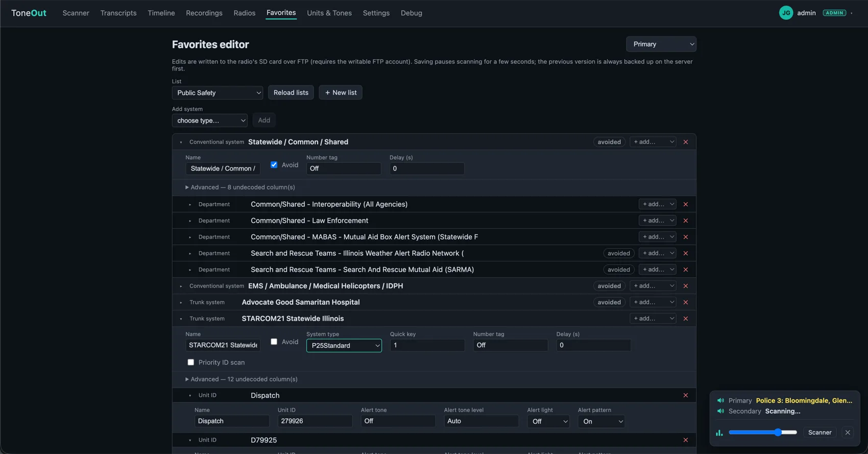This screenshot has height=454, width=868.
Task: Click the STARCOM21 Delay (s) field
Action: click(594, 345)
